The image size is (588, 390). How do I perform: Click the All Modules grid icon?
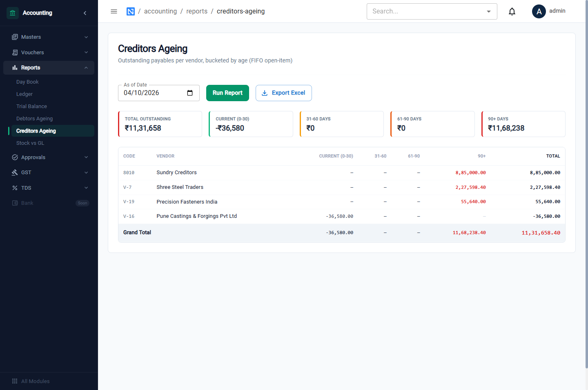pyautogui.click(x=15, y=381)
